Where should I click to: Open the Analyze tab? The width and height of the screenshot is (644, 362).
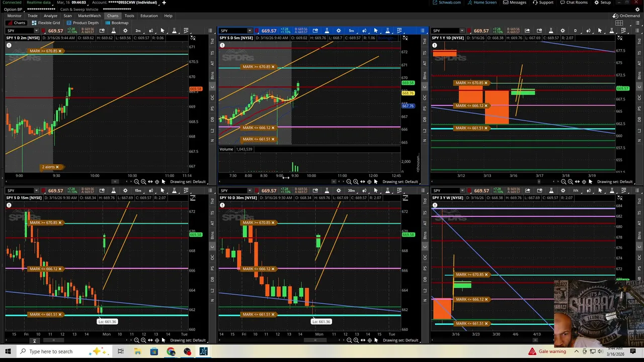50,16
